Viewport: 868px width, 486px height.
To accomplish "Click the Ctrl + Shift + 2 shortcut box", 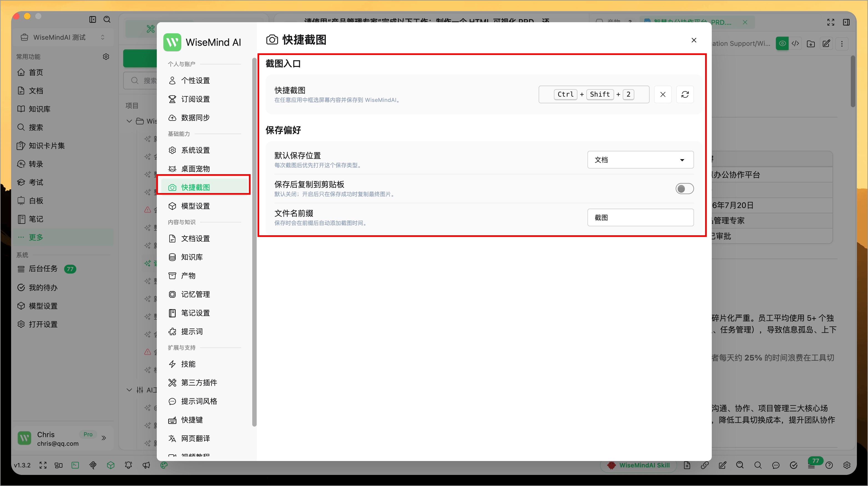I will pos(594,94).
